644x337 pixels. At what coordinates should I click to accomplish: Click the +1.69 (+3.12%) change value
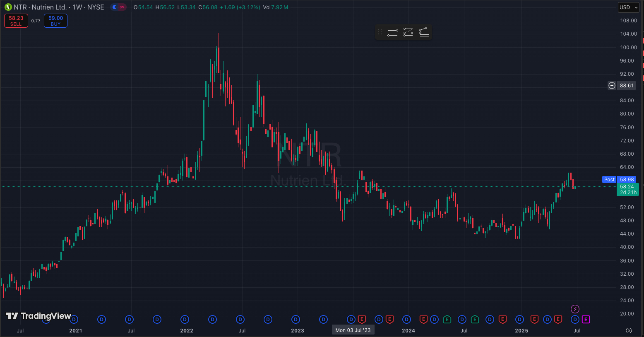[240, 7]
